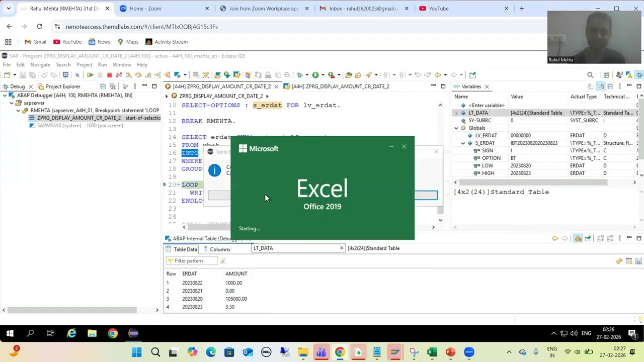This screenshot has width=644, height=362.
Task: Open the Run menu
Action: [x=102, y=65]
